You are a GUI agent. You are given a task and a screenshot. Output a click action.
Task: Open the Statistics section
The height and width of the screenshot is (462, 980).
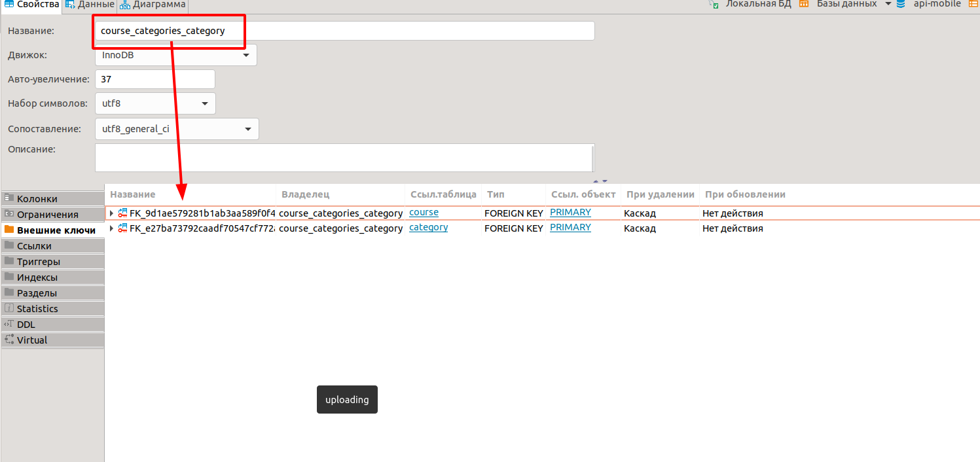[x=52, y=309]
